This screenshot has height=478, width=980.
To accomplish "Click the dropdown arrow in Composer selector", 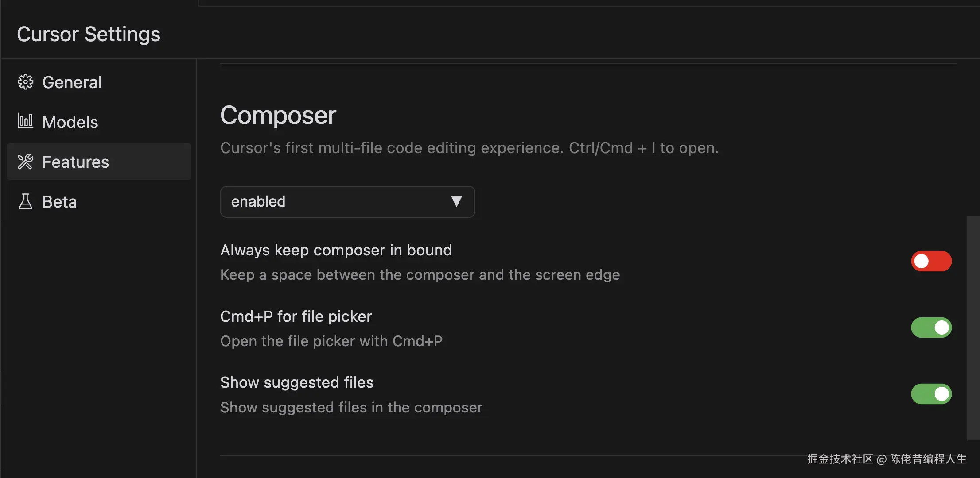I will click(456, 202).
